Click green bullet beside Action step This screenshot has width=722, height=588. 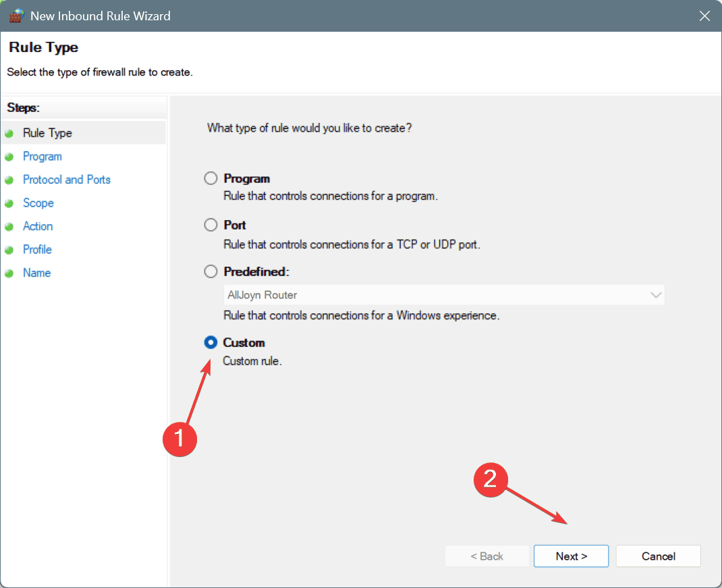click(9, 227)
